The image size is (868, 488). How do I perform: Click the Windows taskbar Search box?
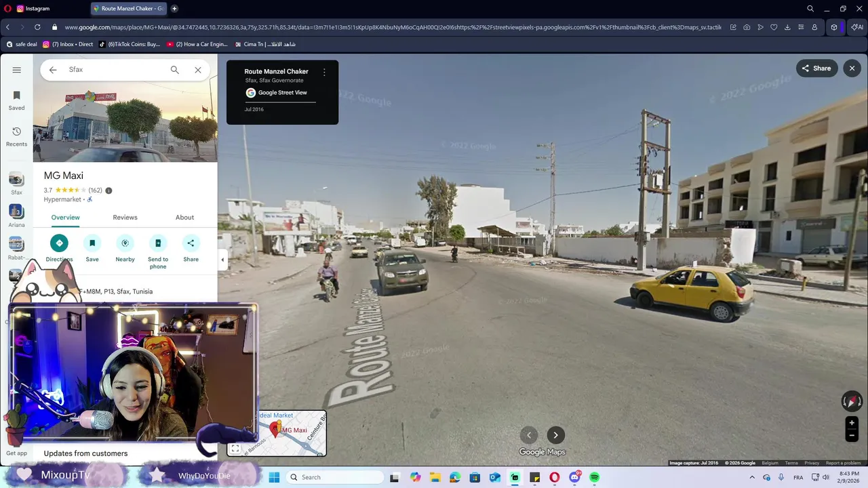tap(335, 477)
